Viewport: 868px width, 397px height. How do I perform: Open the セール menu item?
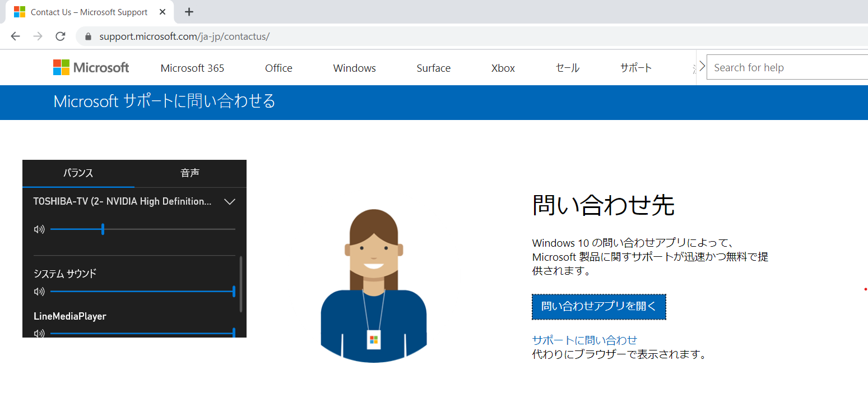tap(567, 68)
